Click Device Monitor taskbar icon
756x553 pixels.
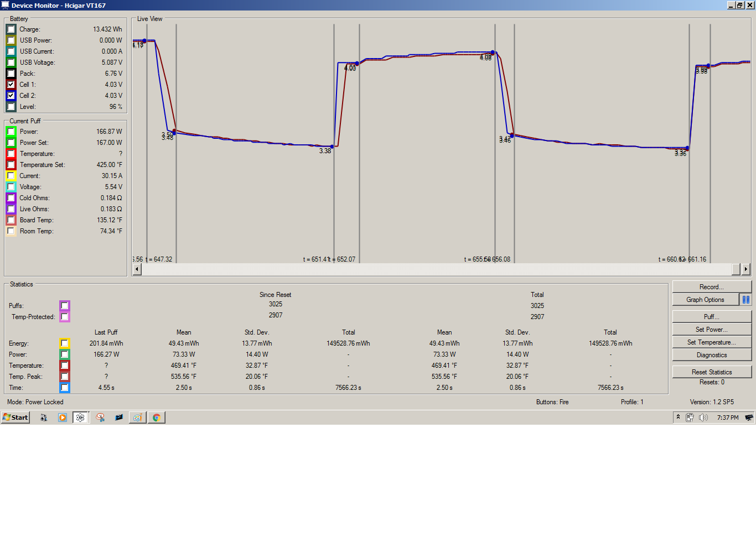[81, 418]
